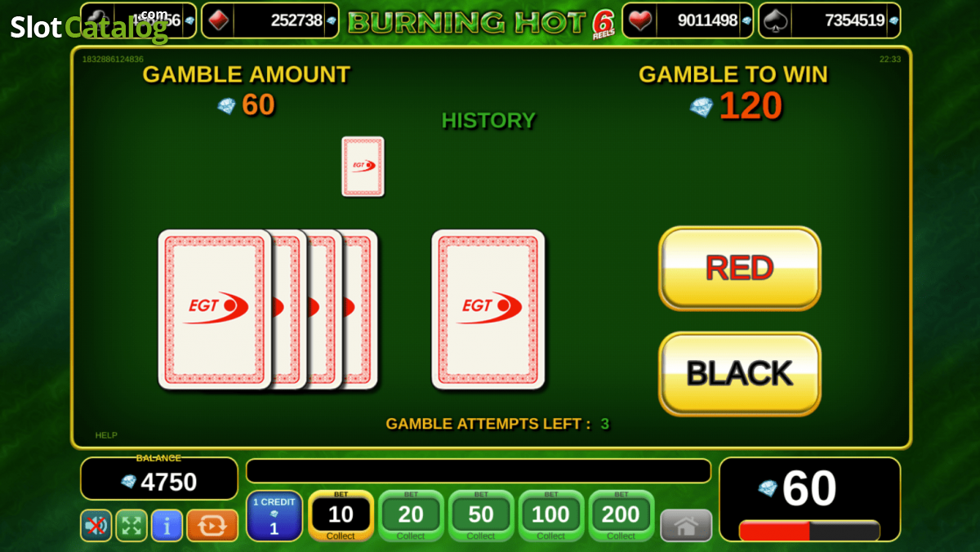Open the HELP link
Image resolution: width=980 pixels, height=552 pixels.
point(106,435)
